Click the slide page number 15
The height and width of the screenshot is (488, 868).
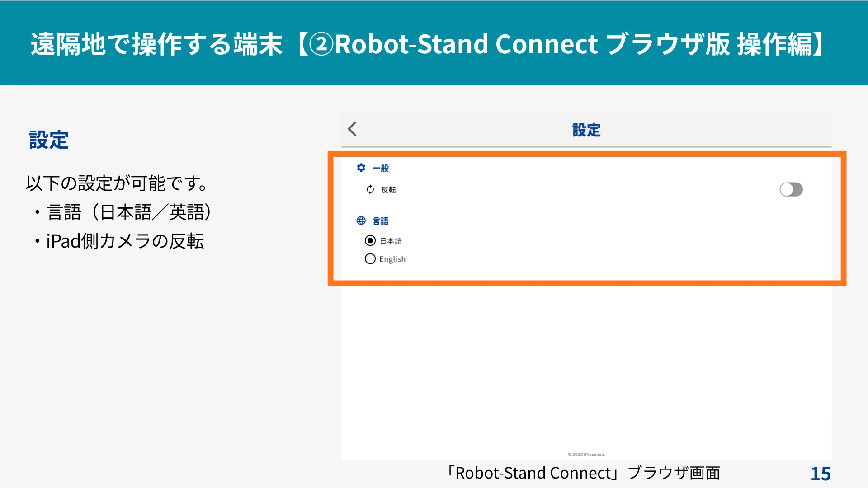[821, 474]
